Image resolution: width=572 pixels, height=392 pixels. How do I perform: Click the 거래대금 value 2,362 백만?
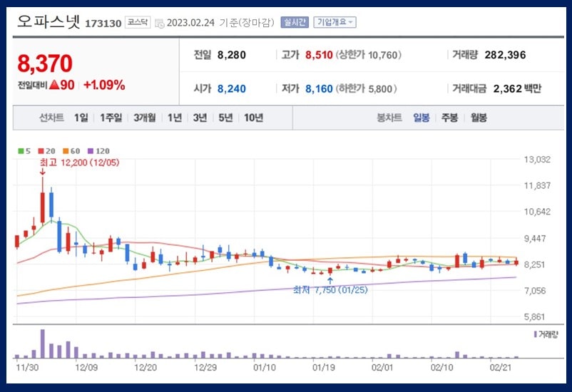[517, 88]
